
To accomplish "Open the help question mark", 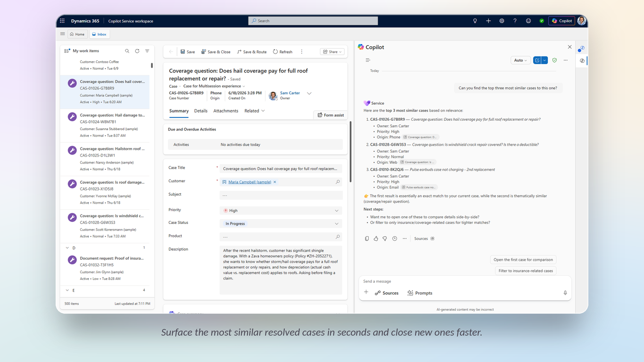I will [515, 21].
